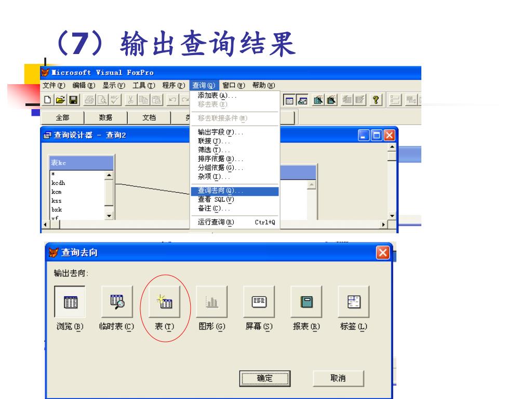Click 表kc field list scroll up arrow
The width and height of the screenshot is (532, 399).
click(109, 175)
